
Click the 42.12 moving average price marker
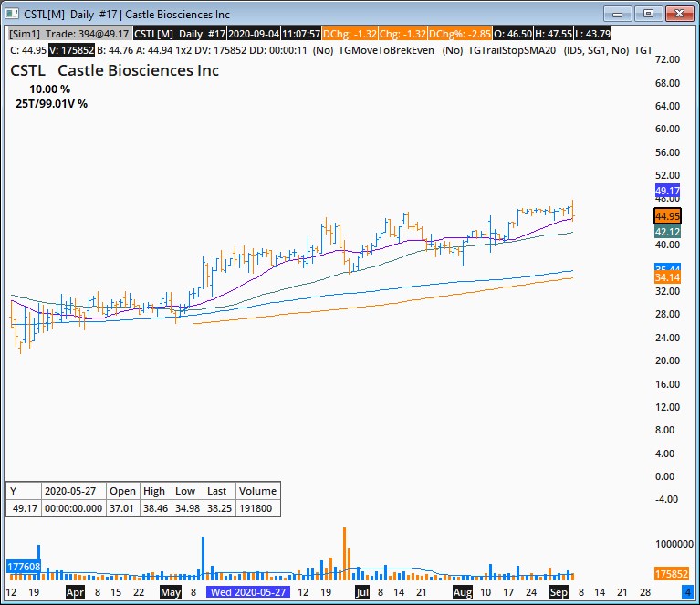(x=667, y=232)
